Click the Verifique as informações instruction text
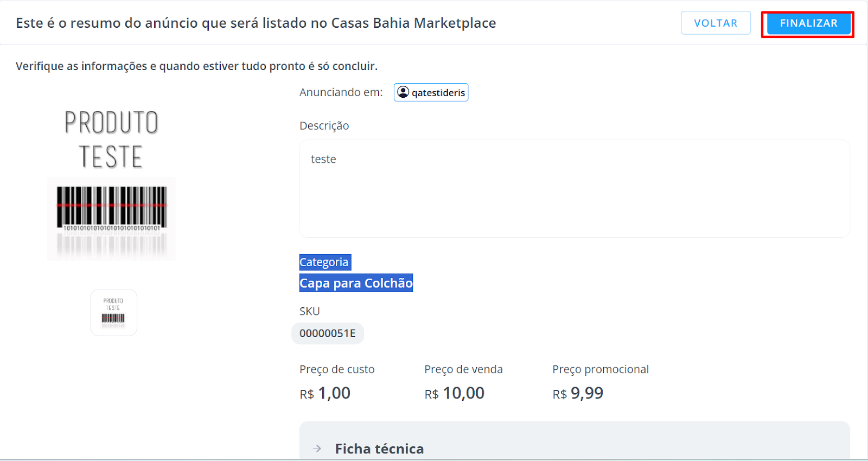This screenshot has width=868, height=461. pos(196,66)
